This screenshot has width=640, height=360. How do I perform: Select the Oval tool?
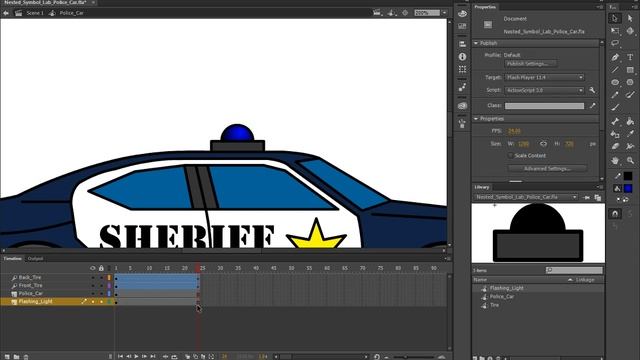(x=615, y=82)
